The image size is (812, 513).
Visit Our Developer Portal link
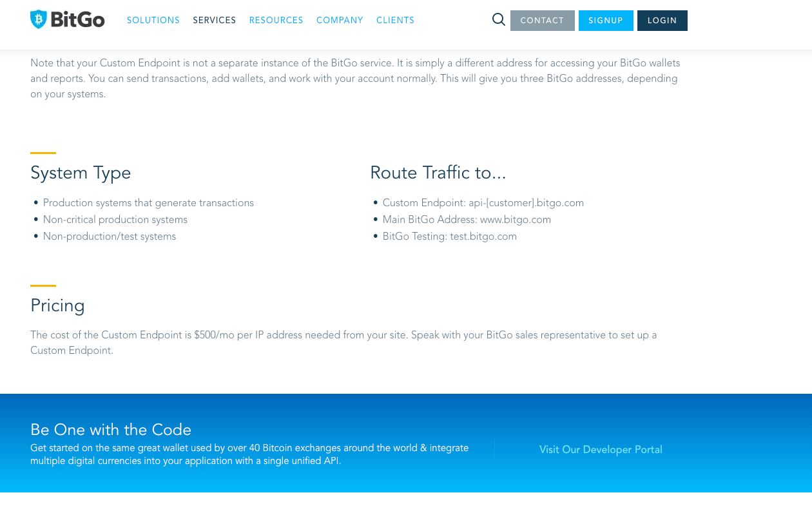(601, 450)
